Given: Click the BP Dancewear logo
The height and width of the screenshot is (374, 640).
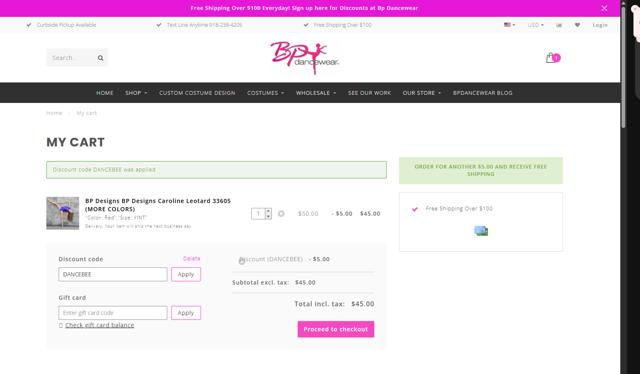Looking at the screenshot, I should 304,58.
